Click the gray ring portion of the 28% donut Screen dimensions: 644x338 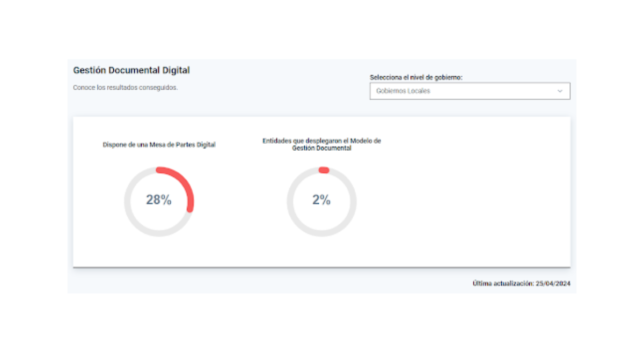click(134, 220)
